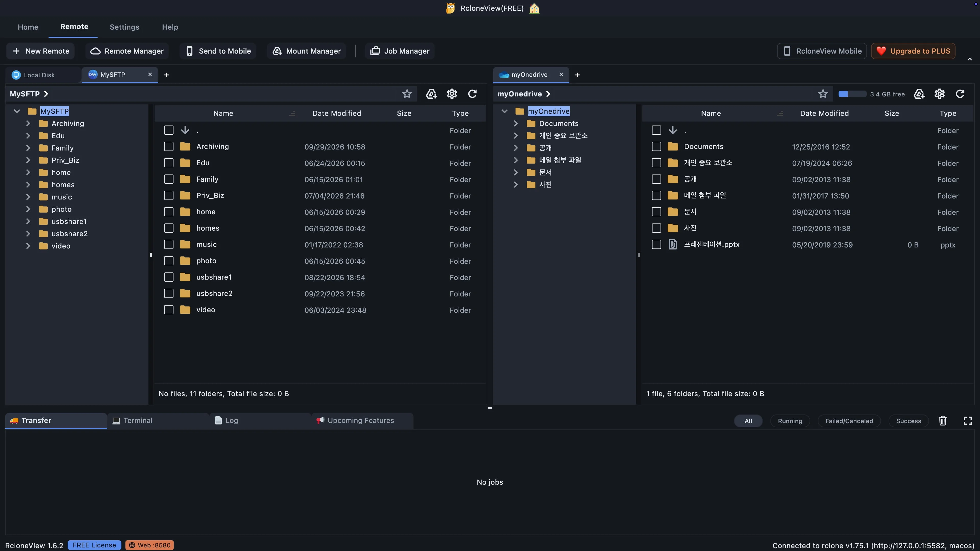Image resolution: width=980 pixels, height=551 pixels.
Task: Refresh the MySFTP pane listing
Action: click(x=472, y=94)
